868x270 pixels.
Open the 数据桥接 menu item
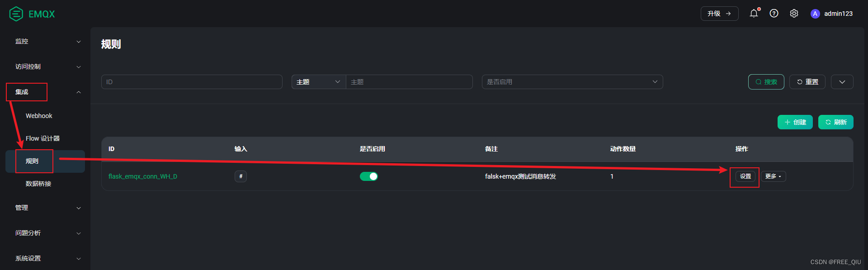pyautogui.click(x=38, y=184)
